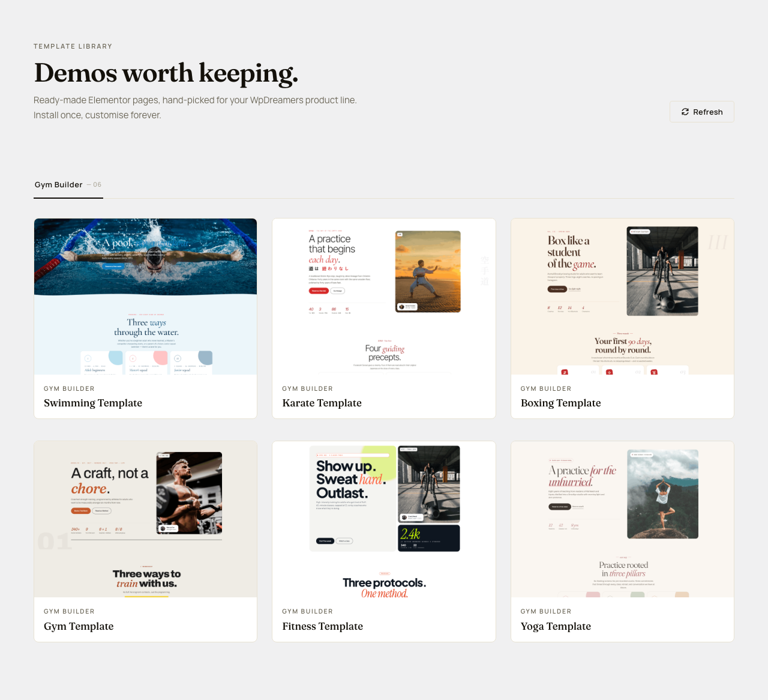The width and height of the screenshot is (768, 700).
Task: Click the Demos worth keeping heading
Action: point(166,73)
